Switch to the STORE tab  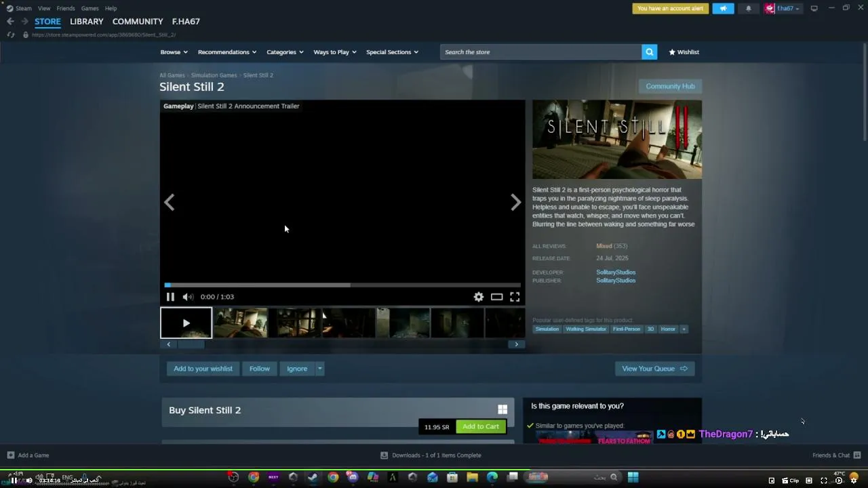pos(47,22)
